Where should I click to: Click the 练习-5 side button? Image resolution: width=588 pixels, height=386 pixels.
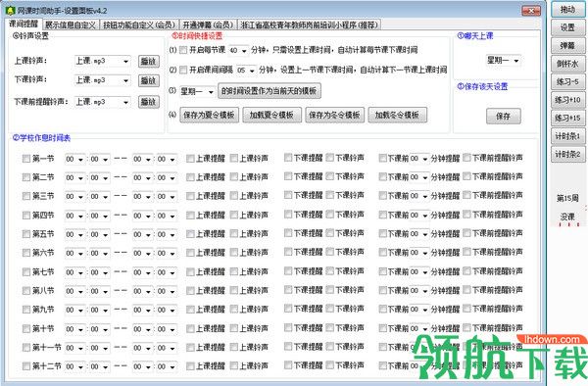(567, 81)
